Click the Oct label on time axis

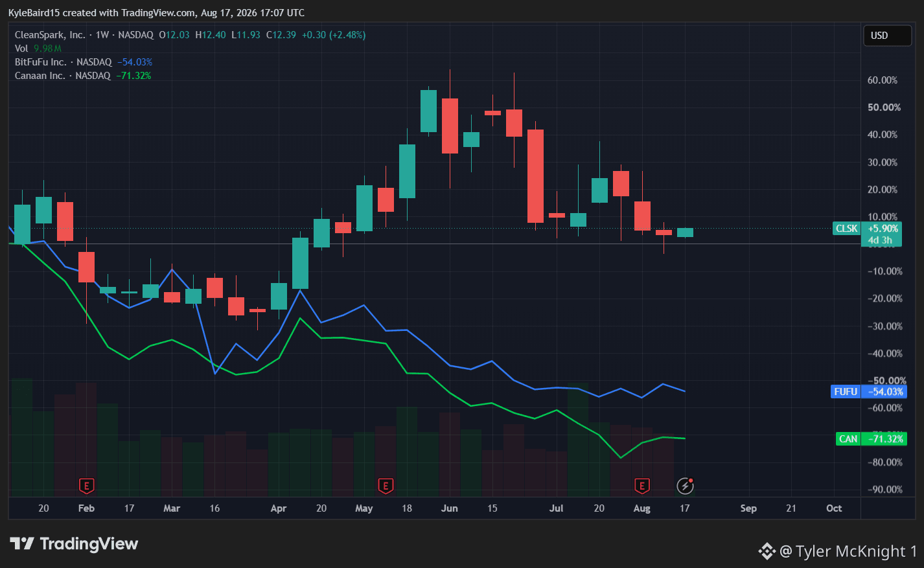834,508
